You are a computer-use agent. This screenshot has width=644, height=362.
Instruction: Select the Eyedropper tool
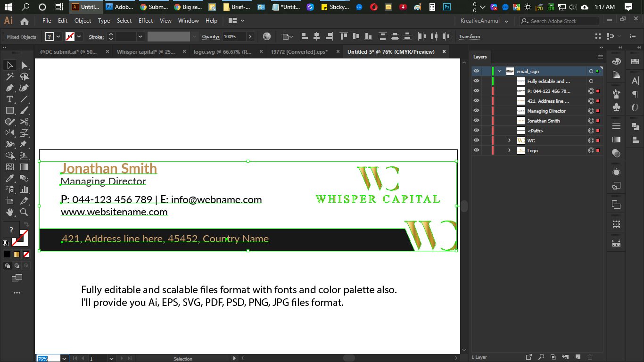[10, 178]
